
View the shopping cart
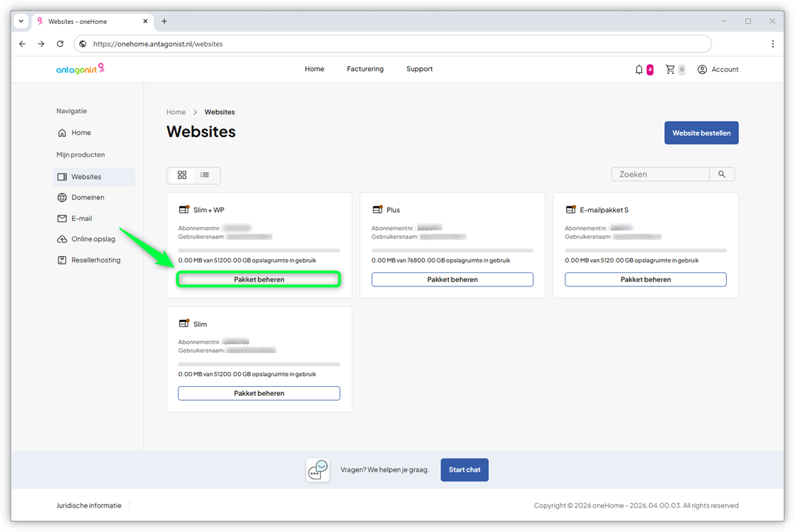tap(672, 69)
